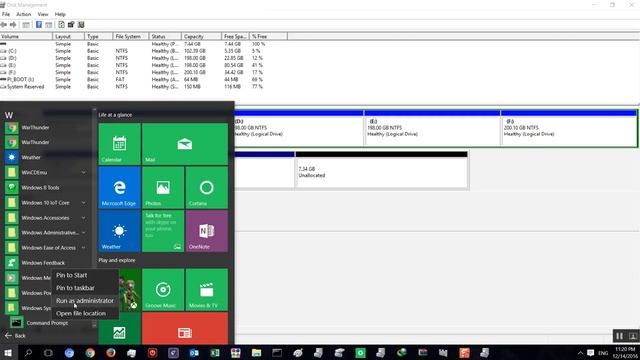Sort by the % Free column header
Viewport: 640px width, 360px height.
point(268,36)
